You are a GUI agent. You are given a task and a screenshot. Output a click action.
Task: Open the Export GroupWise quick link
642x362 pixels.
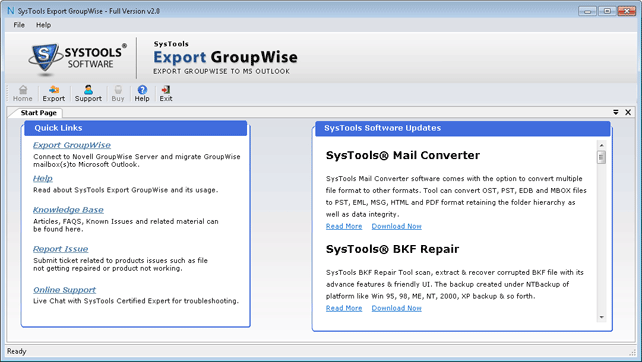[72, 145]
